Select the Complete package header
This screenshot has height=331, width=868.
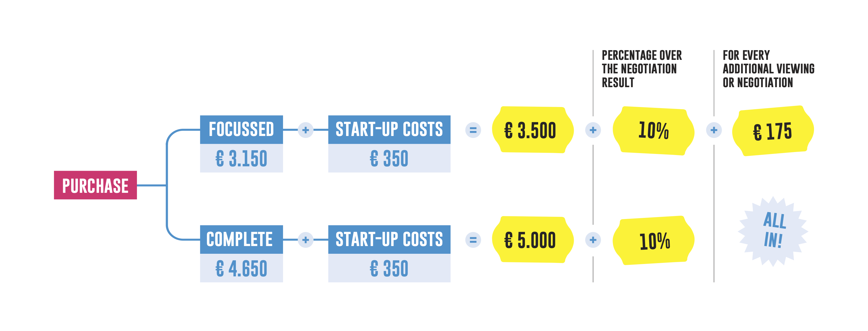pos(241,240)
